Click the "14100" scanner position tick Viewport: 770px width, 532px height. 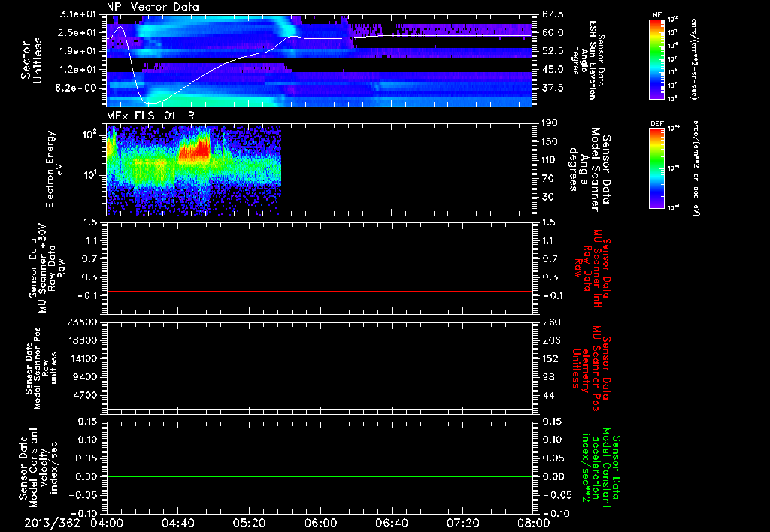pos(83,358)
